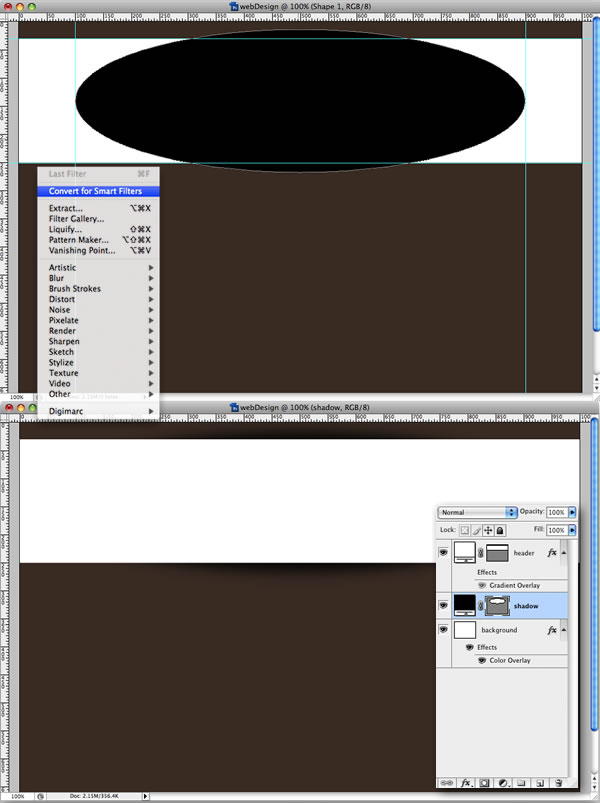This screenshot has height=803, width=600.
Task: Enable the lock position icon
Action: pyautogui.click(x=488, y=530)
